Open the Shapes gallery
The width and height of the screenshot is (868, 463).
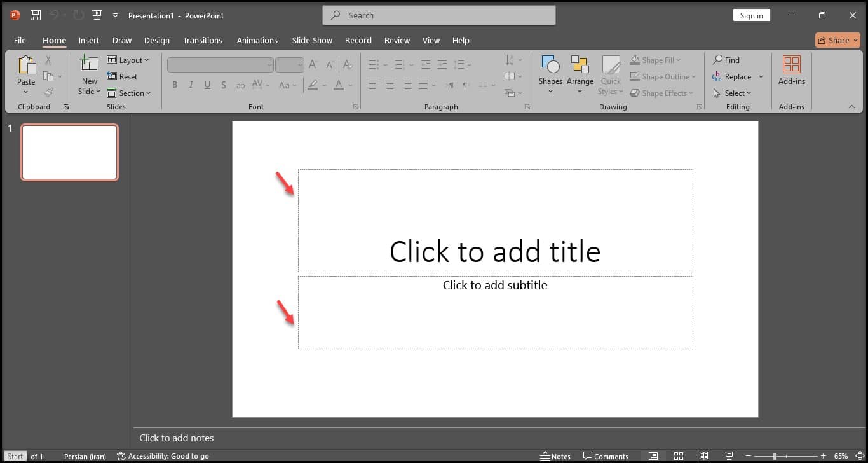550,65
